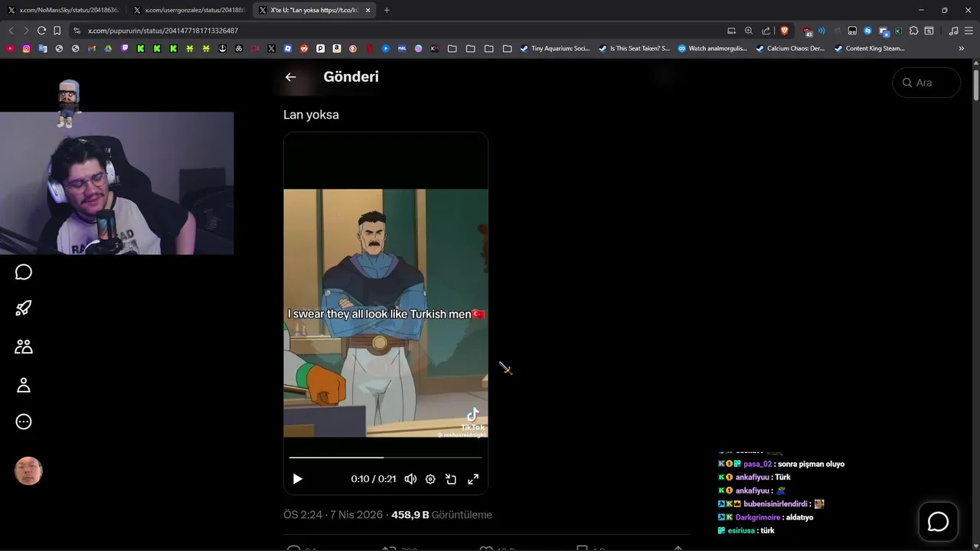Click the Brave shields lion icon
This screenshot has width=980, height=551.
coord(784,31)
